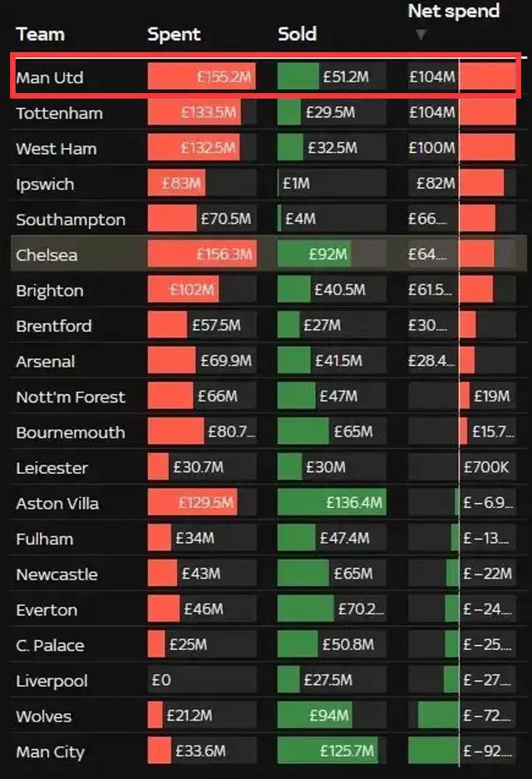Screen dimensions: 532x779
Task: Select the Man Utd row
Action: (266, 76)
